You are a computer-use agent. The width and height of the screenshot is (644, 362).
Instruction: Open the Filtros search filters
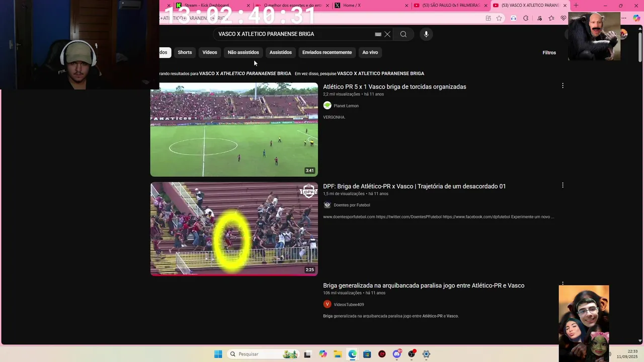coord(549,52)
